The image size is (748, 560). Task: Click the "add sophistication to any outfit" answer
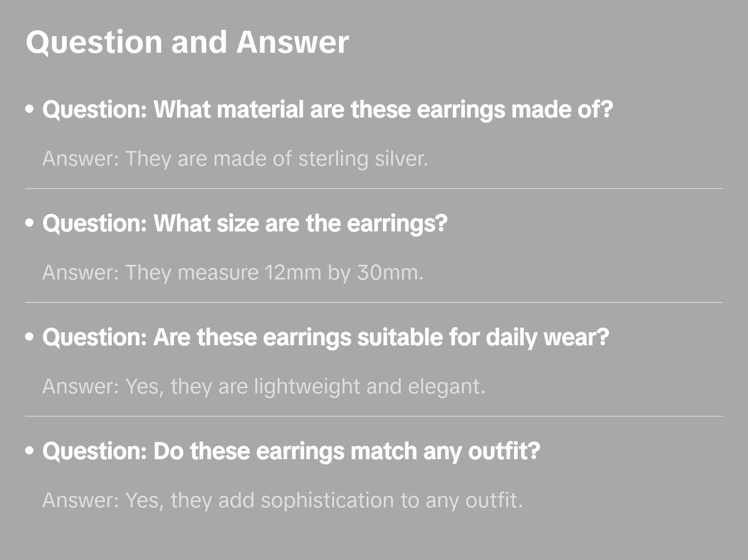tap(283, 500)
